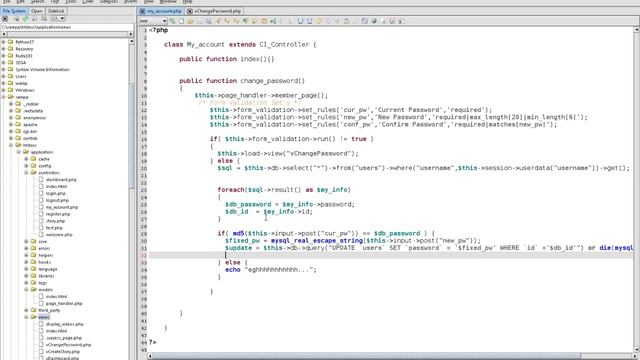Click the open folder icon in editor toolbar
Screen dimensions: 640x360
[x=190, y=21]
